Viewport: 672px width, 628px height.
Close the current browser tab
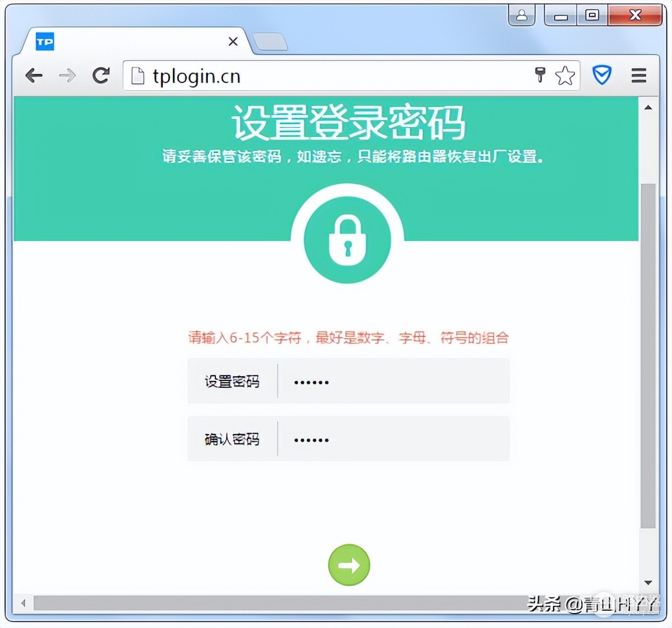click(233, 41)
